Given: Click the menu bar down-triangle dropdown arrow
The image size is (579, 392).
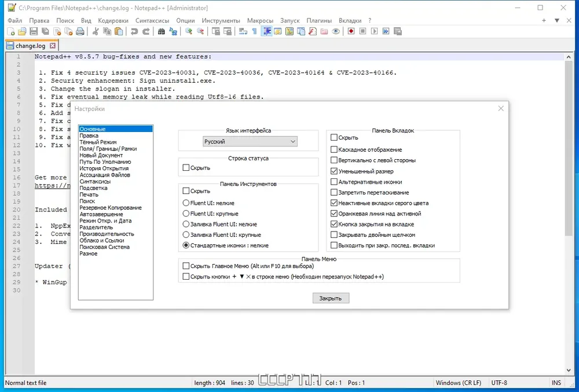Looking at the screenshot, I should pyautogui.click(x=557, y=20).
